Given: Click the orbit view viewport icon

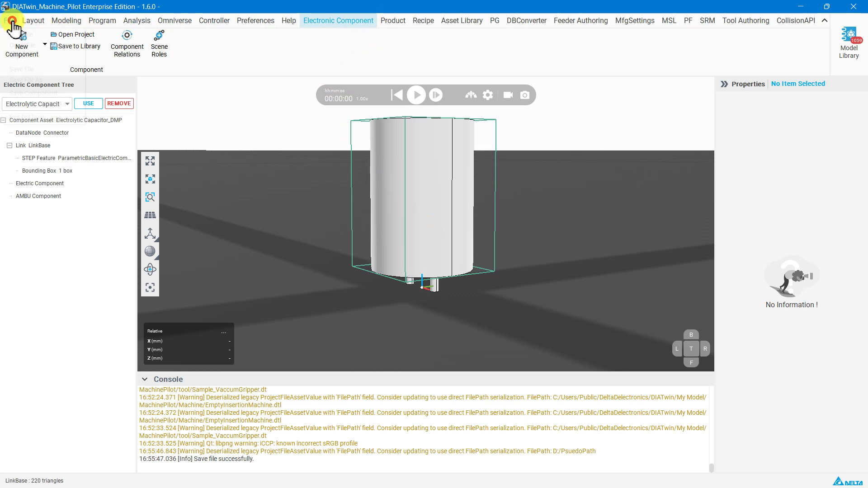Looking at the screenshot, I should pyautogui.click(x=150, y=269).
